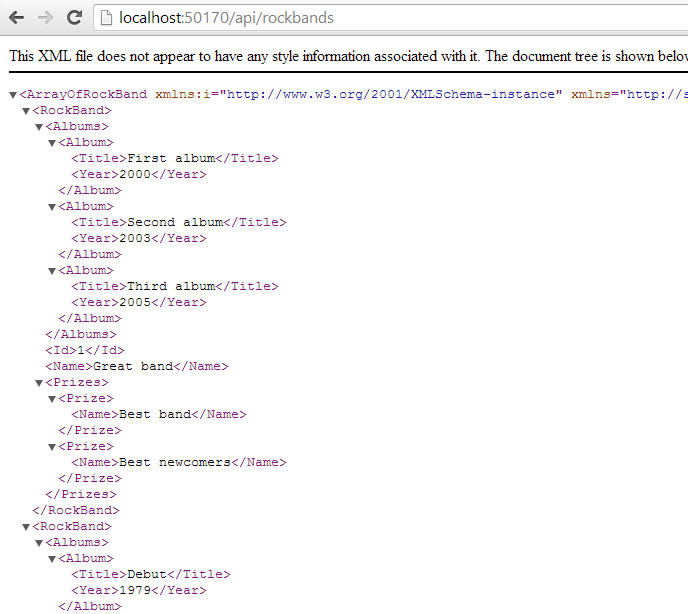Collapse the Album containing Second album
Screen dimensions: 688x614
[52, 207]
